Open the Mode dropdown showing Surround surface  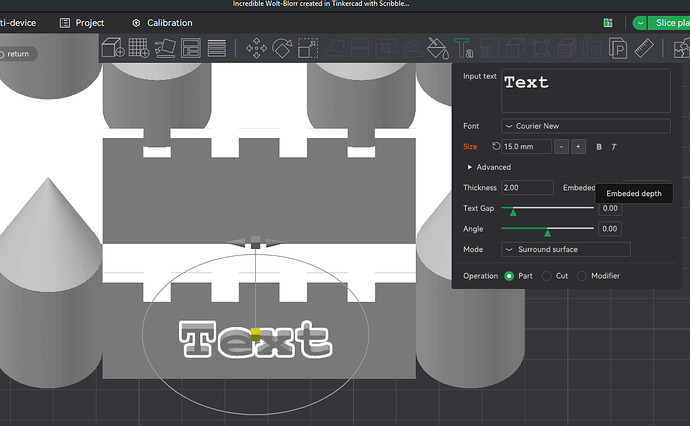(565, 250)
